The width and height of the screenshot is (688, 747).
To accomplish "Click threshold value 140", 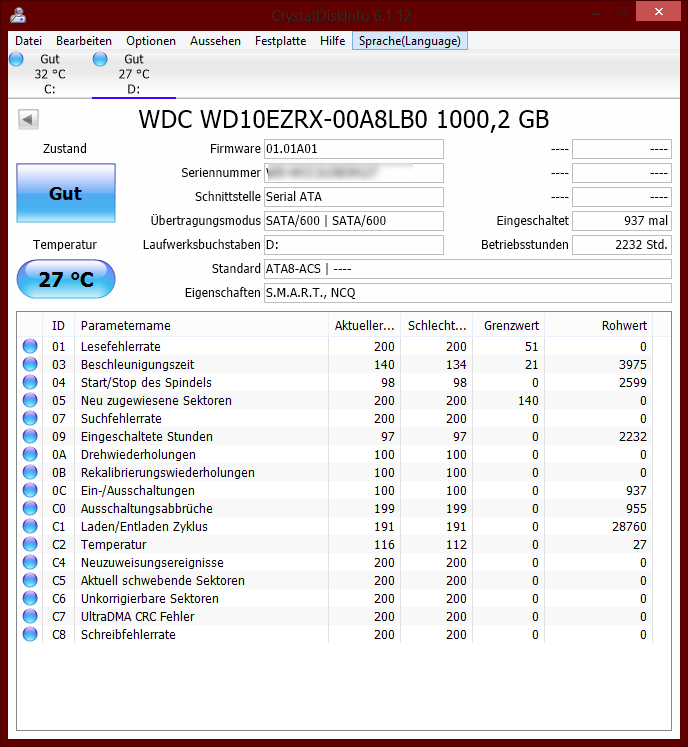I will point(528,401).
